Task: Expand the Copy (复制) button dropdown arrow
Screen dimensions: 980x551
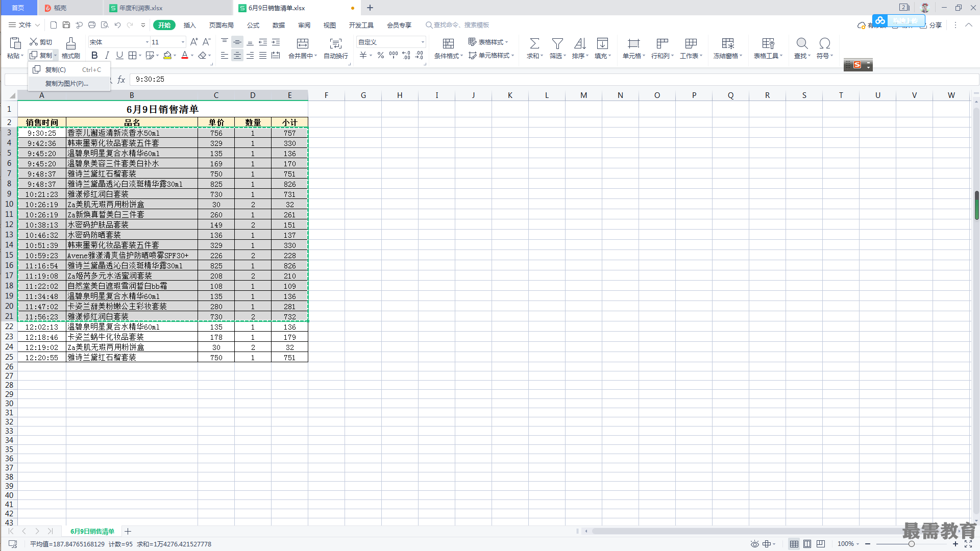Action: point(55,56)
